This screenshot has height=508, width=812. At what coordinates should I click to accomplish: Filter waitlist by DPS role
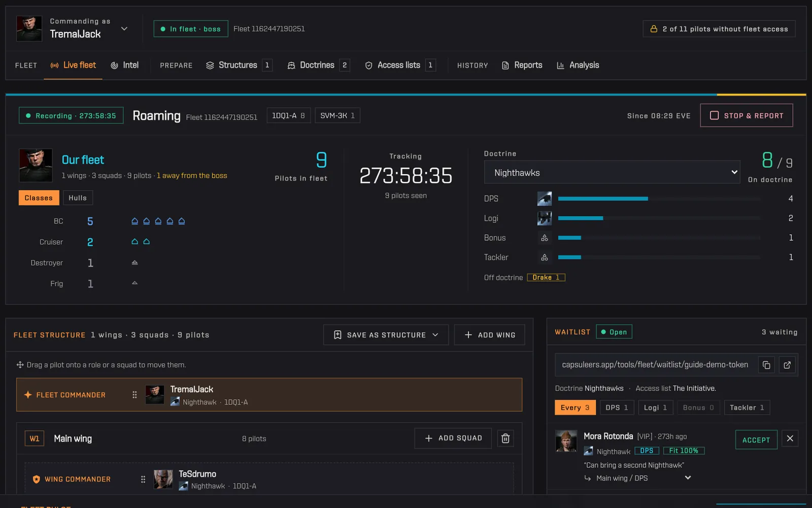pyautogui.click(x=617, y=407)
